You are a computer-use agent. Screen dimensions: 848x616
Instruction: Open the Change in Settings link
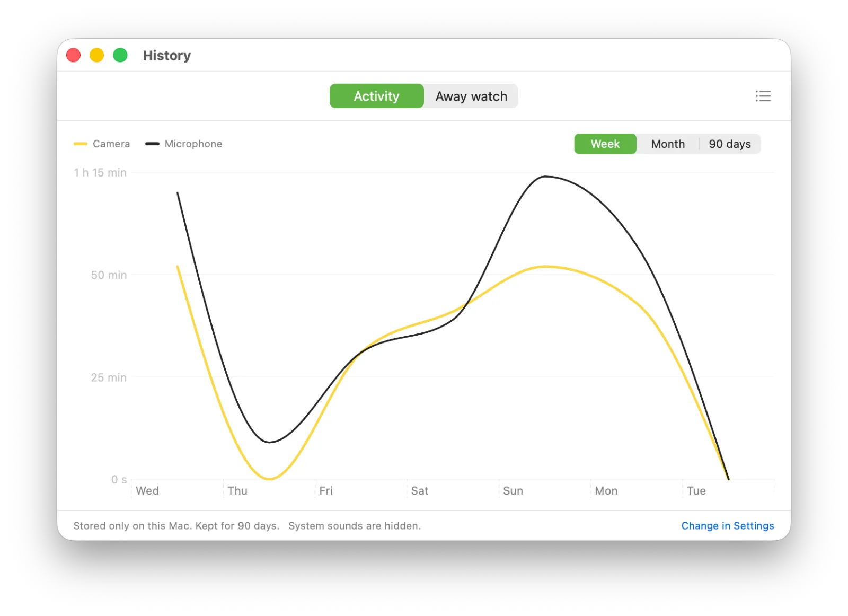coord(728,525)
